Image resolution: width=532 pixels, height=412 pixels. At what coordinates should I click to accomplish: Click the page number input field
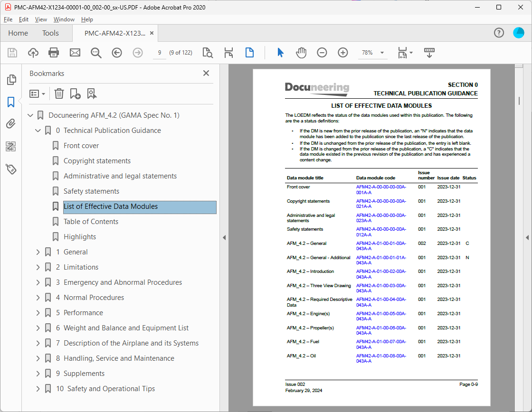[x=160, y=53]
